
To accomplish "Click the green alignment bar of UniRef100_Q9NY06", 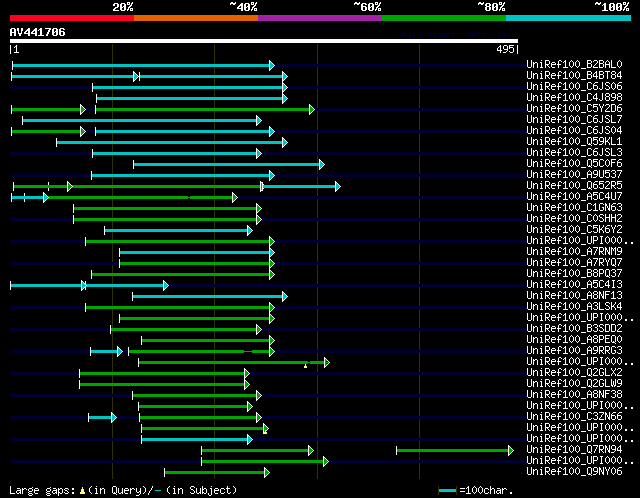I will pos(217,473).
